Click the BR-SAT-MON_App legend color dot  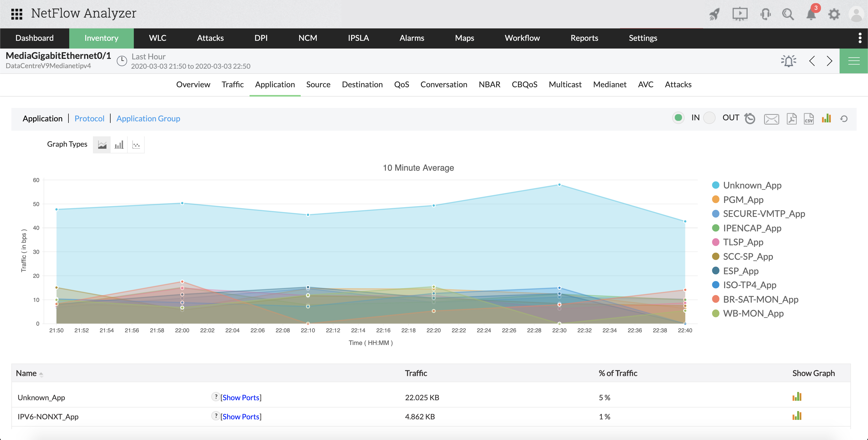pyautogui.click(x=716, y=299)
